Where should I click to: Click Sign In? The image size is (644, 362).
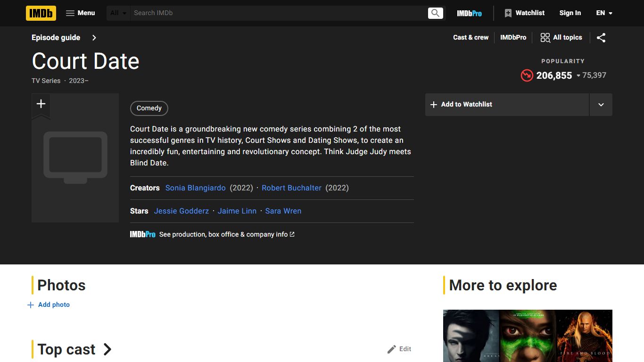[x=570, y=13]
